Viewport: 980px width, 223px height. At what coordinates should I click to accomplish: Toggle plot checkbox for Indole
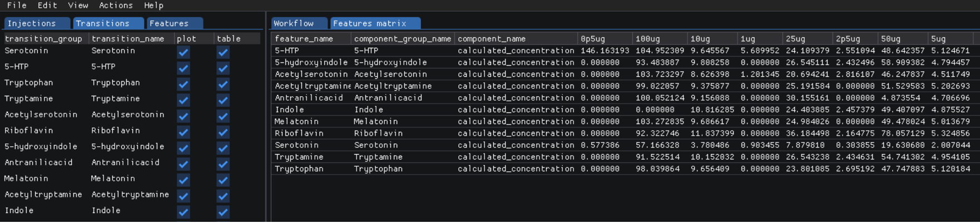(183, 212)
